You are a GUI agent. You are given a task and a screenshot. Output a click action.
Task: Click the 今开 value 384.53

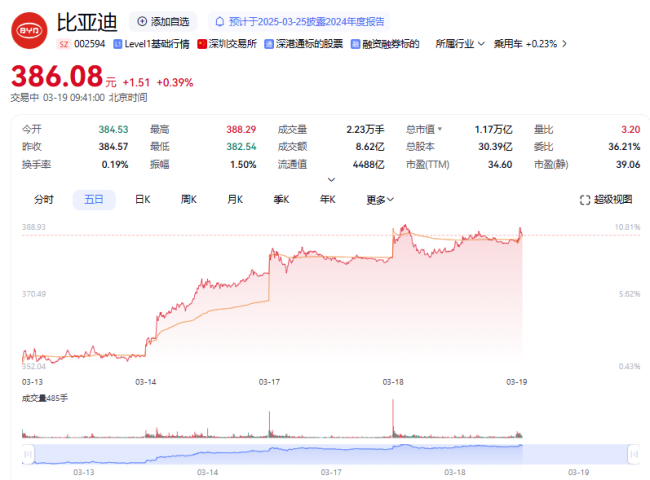point(113,129)
